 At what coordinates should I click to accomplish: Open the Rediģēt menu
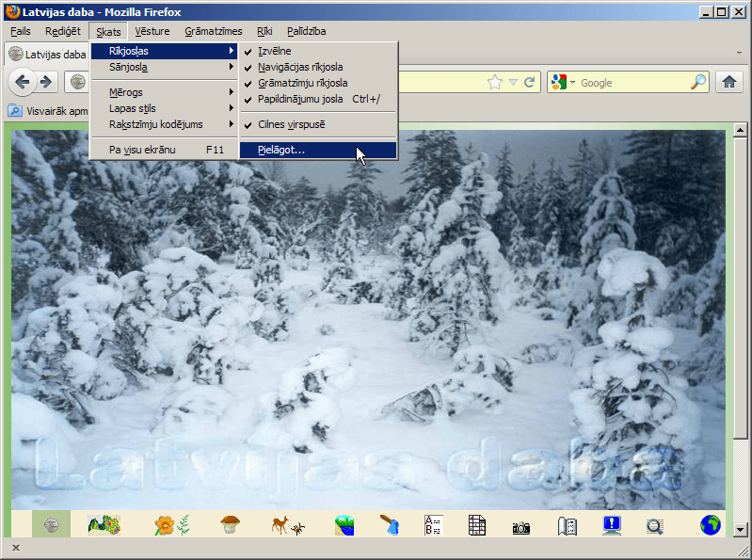(x=63, y=31)
